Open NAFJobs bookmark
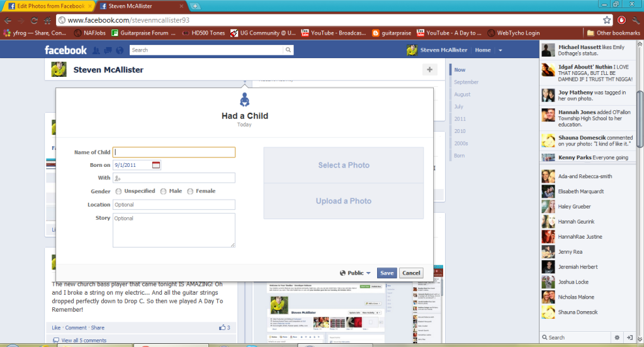The width and height of the screenshot is (644, 347). pos(90,33)
